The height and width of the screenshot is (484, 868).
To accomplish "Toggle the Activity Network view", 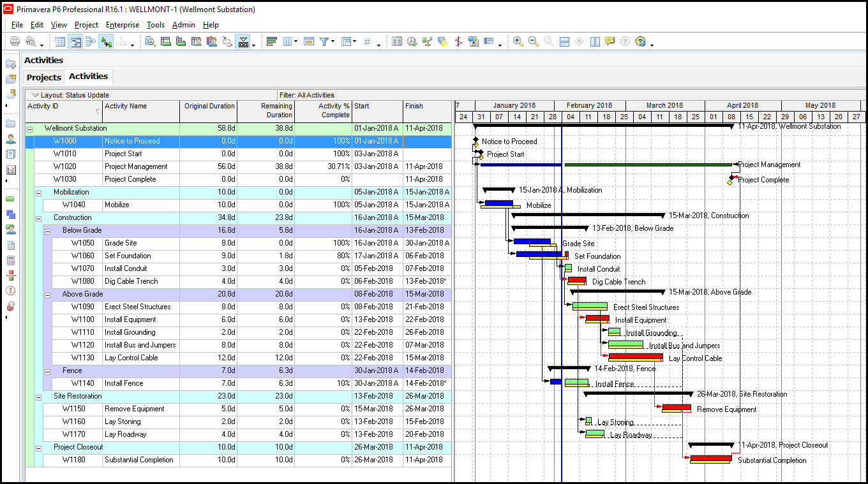I will click(90, 41).
